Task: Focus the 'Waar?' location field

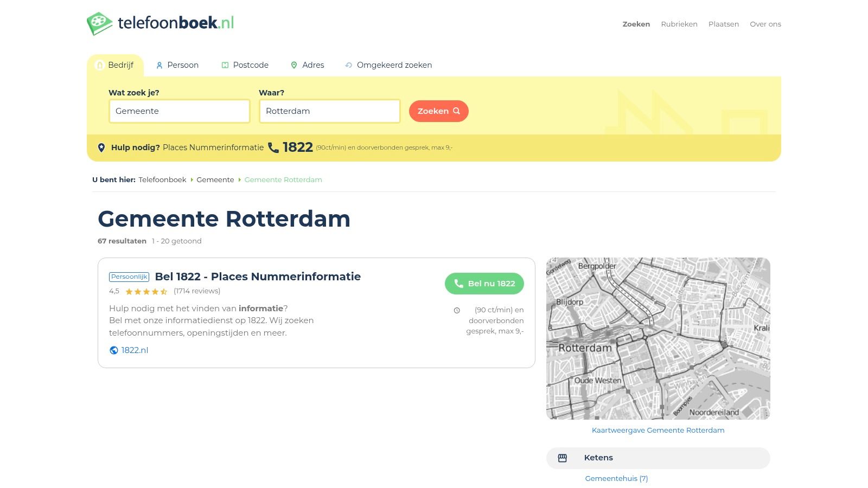Action: click(x=330, y=111)
